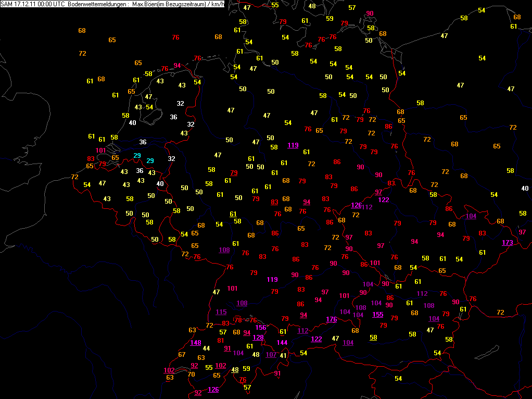The image size is (532, 399).
Task: Click the underlined 107 gust value
Action: click(271, 355)
